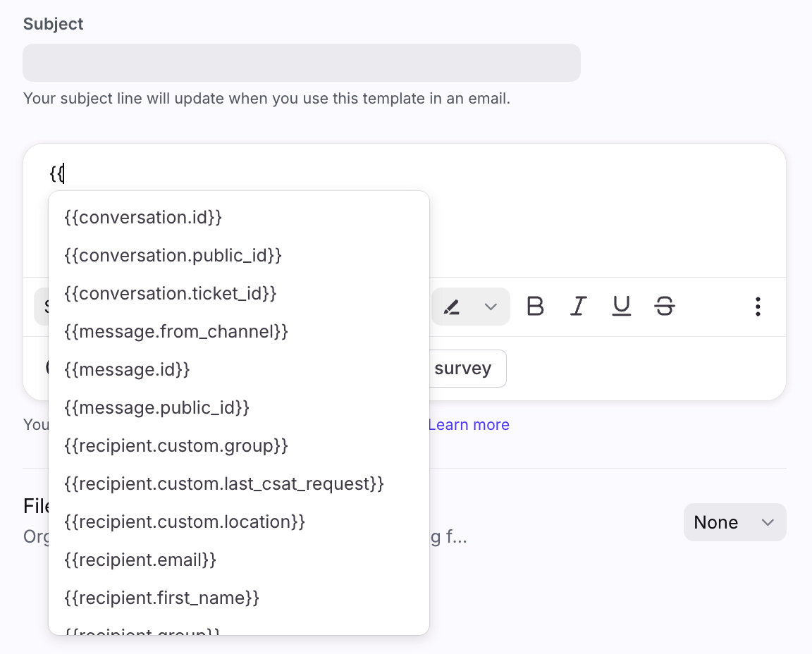
Task: Select {{conversation.public_id}} variable
Action: tap(173, 255)
